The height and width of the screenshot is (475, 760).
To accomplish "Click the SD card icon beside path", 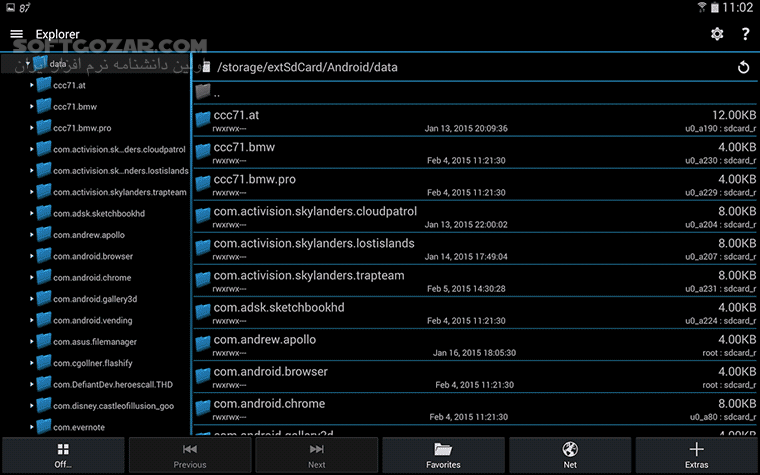I will (206, 67).
